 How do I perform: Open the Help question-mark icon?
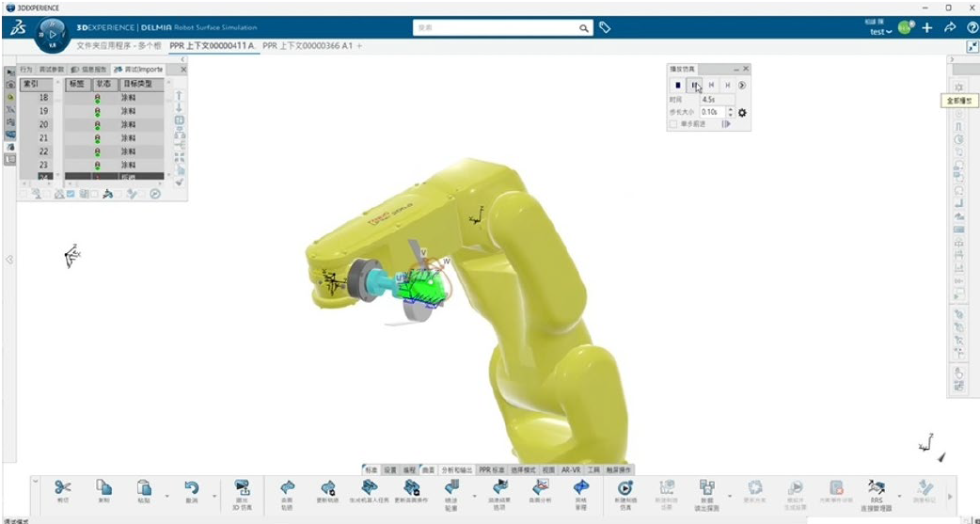tap(972, 27)
